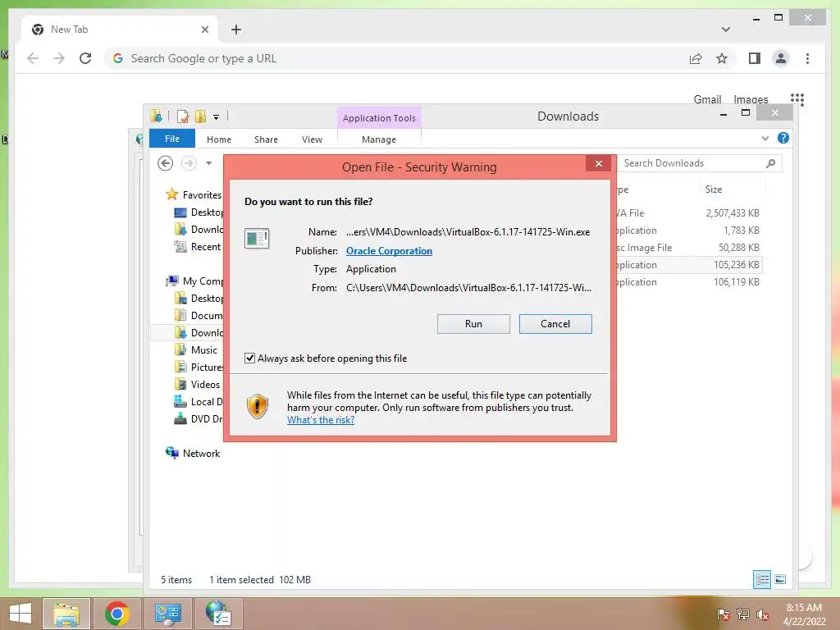Open the "What's the risk?" link
The width and height of the screenshot is (840, 630).
click(321, 420)
